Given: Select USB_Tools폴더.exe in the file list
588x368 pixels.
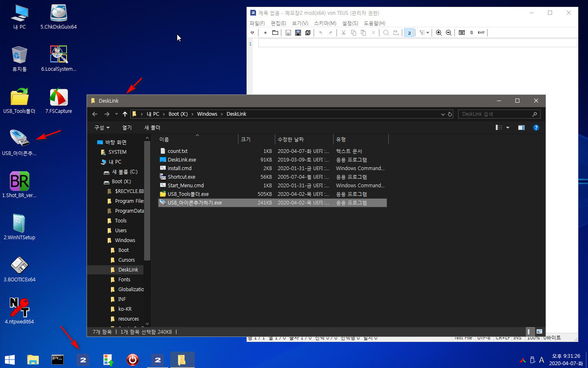Looking at the screenshot, I should (x=188, y=194).
